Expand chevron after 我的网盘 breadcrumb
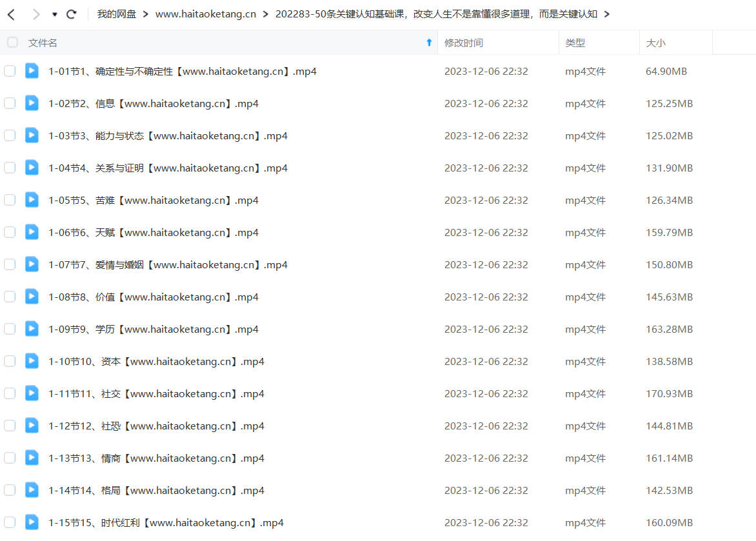 click(x=146, y=14)
